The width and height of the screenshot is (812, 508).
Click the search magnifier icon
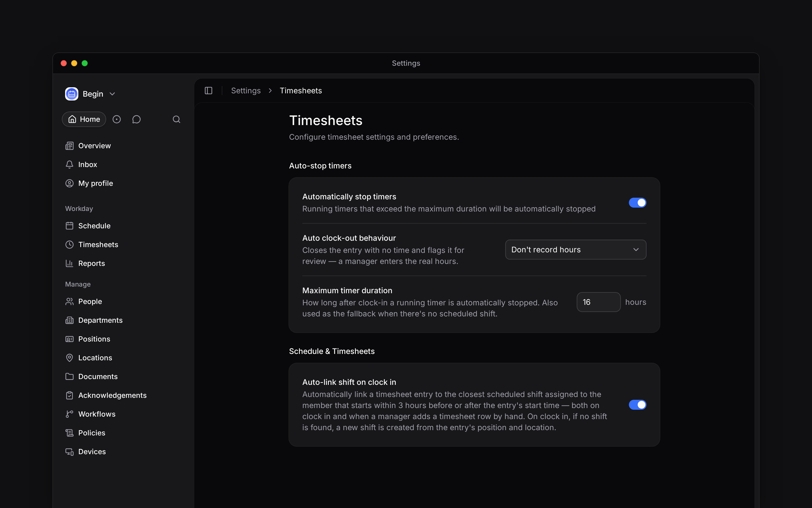point(177,119)
